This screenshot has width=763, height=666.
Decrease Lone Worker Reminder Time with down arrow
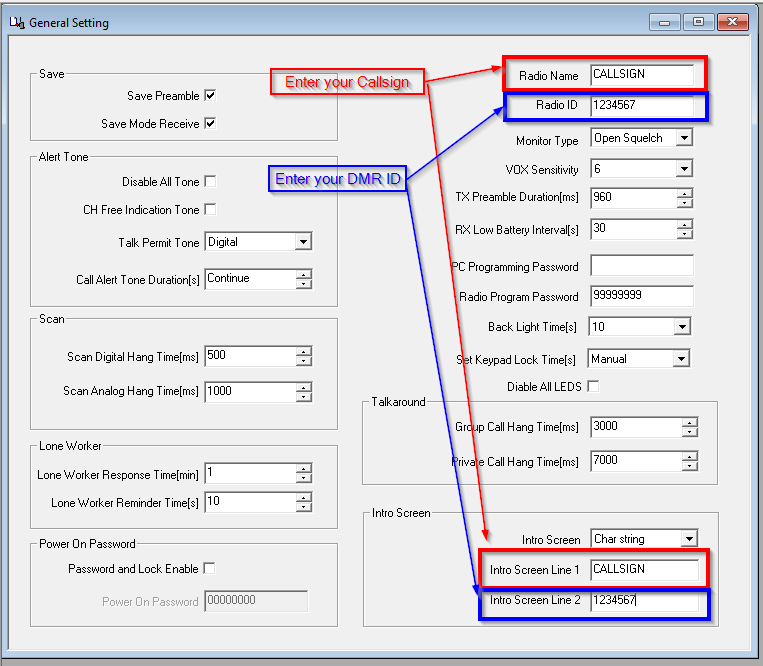(304, 507)
